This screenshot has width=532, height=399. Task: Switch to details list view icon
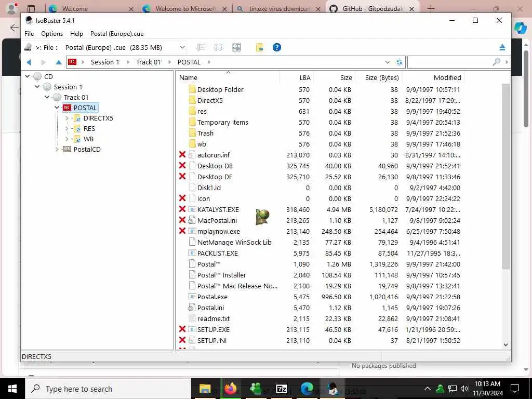point(201,47)
